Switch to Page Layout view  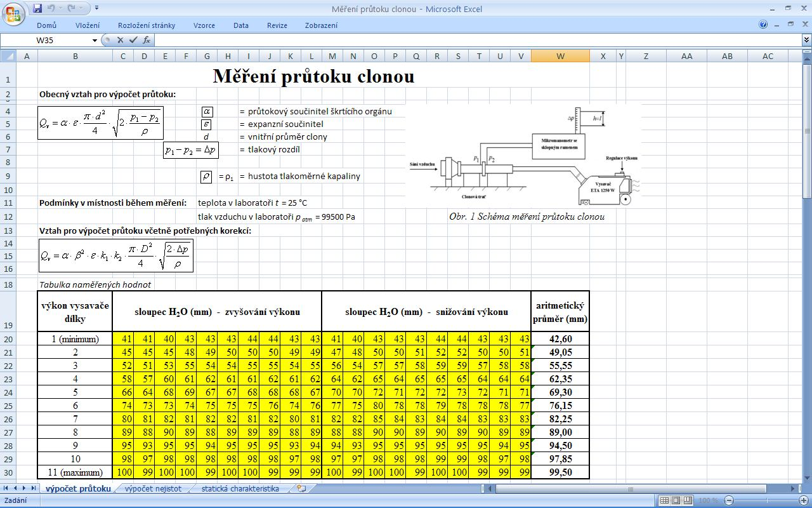tap(676, 500)
